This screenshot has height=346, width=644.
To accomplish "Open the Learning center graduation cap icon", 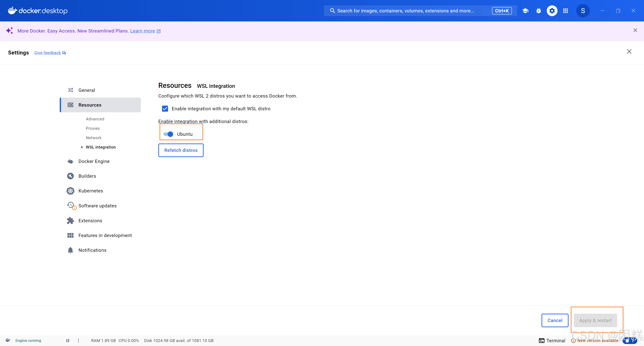I will 525,11.
